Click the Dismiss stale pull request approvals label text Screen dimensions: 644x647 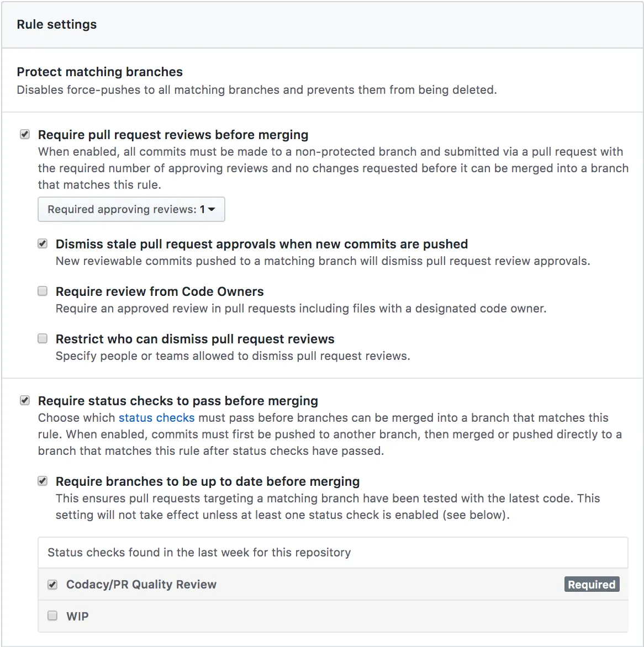(x=262, y=244)
